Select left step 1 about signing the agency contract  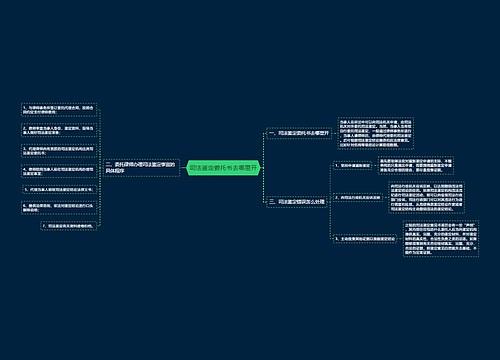tap(59, 110)
